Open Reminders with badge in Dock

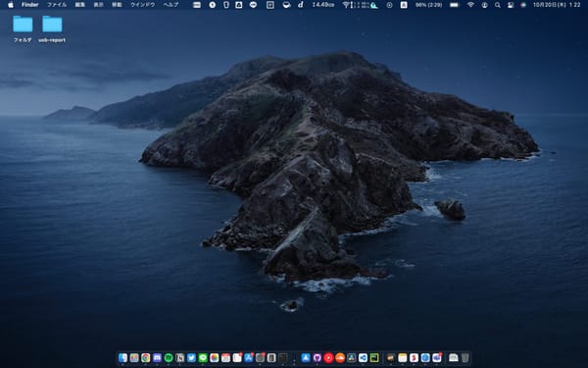tap(237, 358)
